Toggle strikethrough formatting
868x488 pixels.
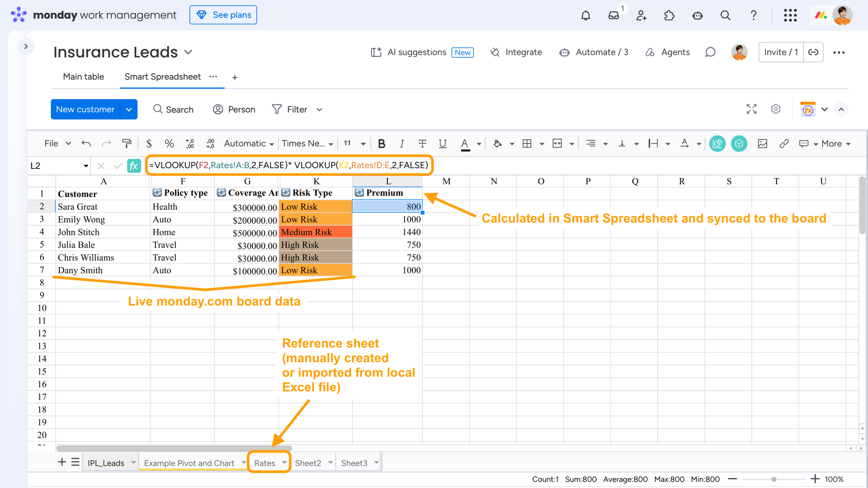coord(422,144)
